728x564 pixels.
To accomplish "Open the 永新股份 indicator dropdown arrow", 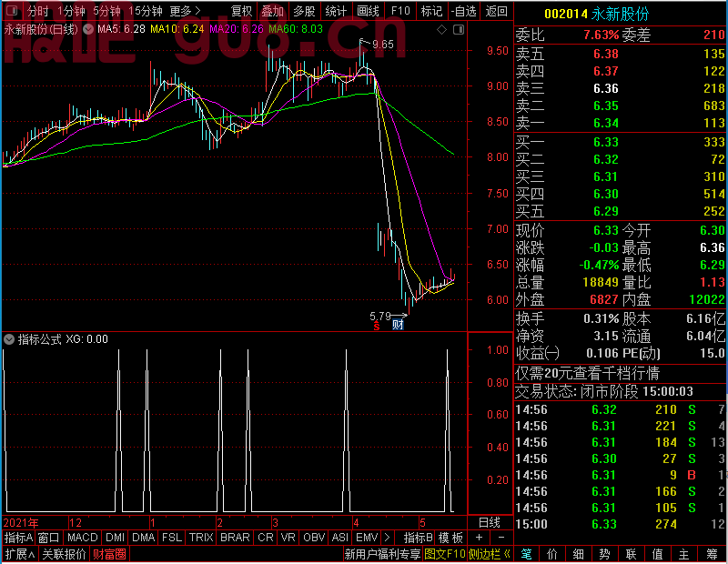I will (x=88, y=29).
